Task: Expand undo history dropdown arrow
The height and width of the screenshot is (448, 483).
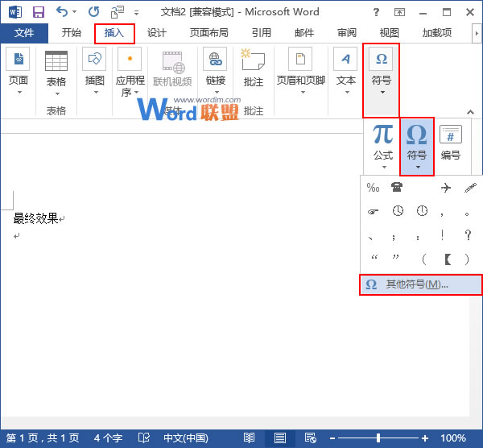Action: click(x=75, y=12)
